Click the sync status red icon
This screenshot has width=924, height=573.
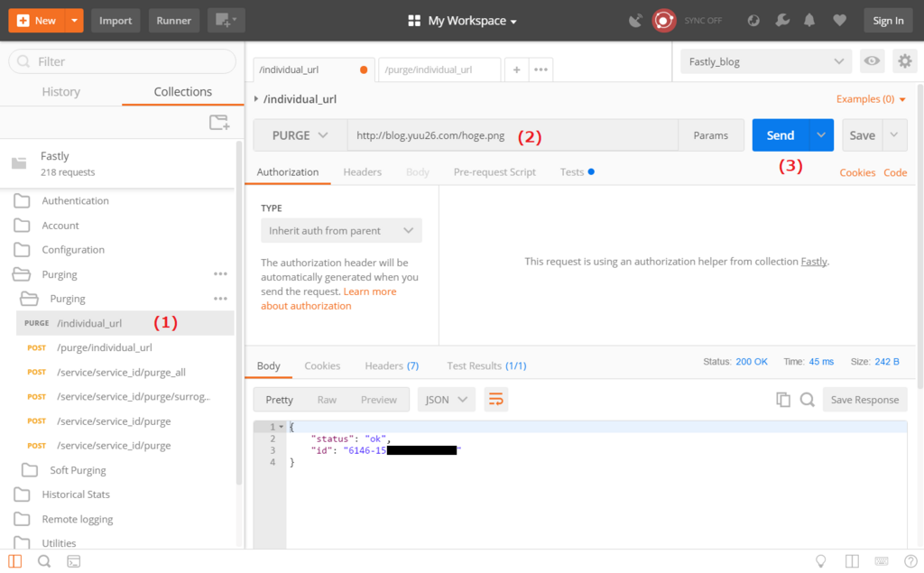(x=664, y=21)
